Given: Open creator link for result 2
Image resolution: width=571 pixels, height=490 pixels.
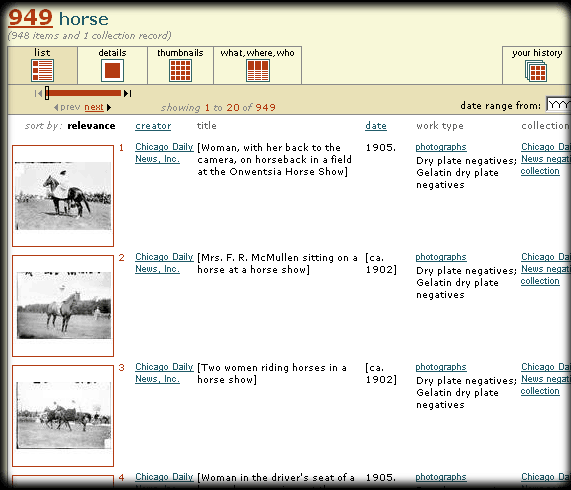Looking at the screenshot, I should click(x=164, y=263).
